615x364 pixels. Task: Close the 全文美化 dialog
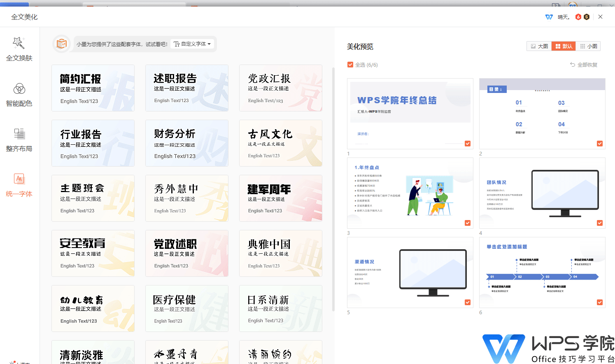(601, 17)
